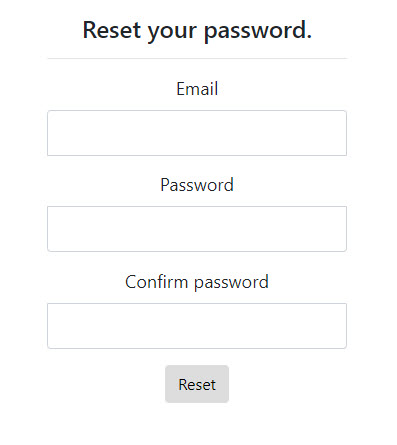
Task: Click the 'Reset your password.' heading
Action: click(x=197, y=30)
